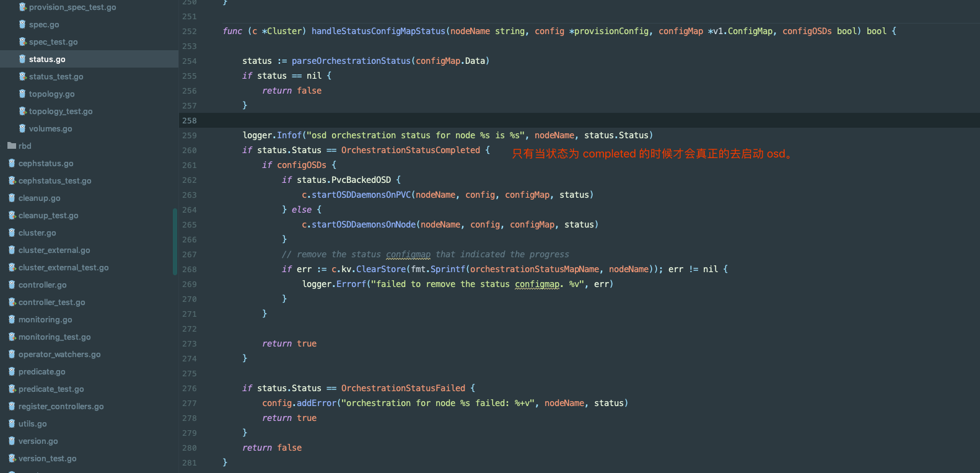980x473 pixels.
Task: Click the file icon next to utils.go
Action: point(12,424)
